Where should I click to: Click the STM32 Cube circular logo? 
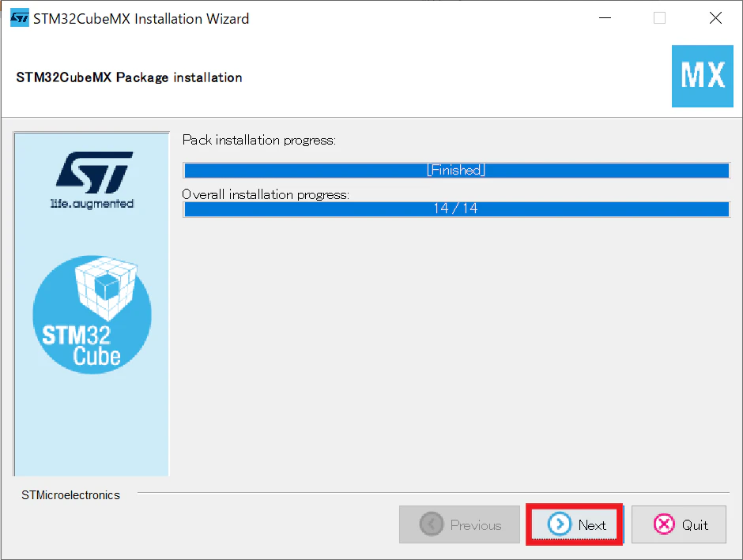tap(92, 315)
